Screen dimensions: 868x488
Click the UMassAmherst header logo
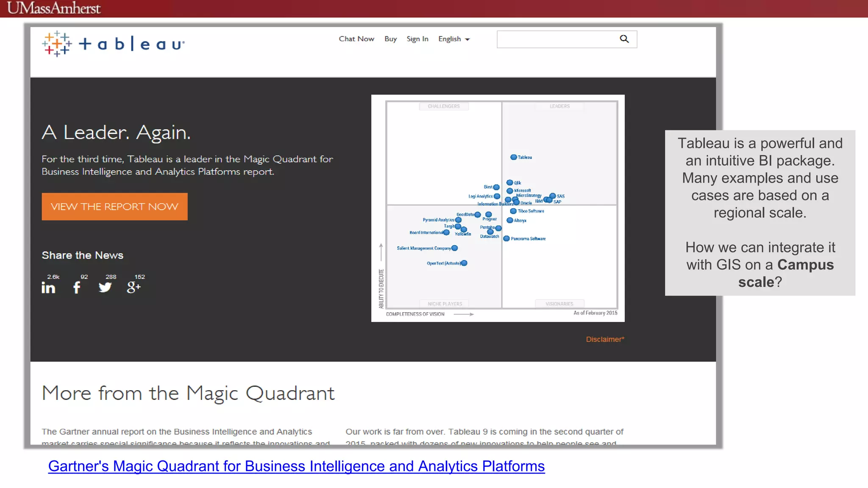54,8
